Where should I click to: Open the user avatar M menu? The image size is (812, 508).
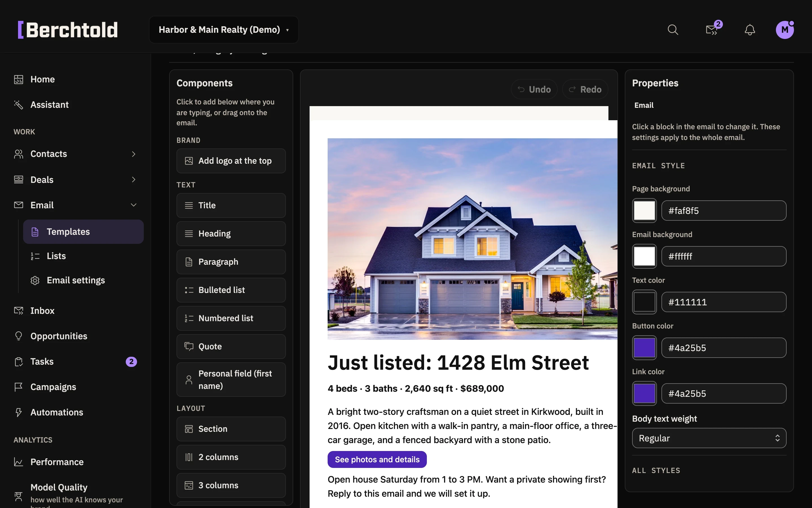click(784, 30)
